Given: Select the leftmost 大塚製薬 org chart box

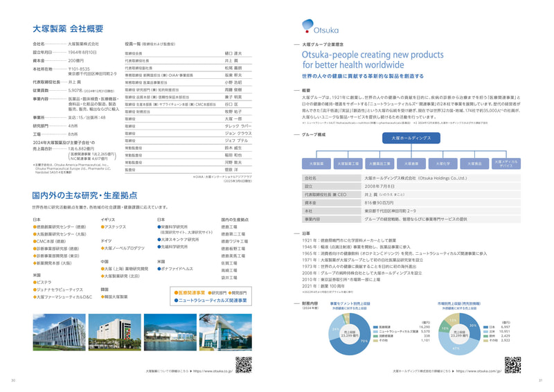Looking at the screenshot, I should tap(316, 163).
